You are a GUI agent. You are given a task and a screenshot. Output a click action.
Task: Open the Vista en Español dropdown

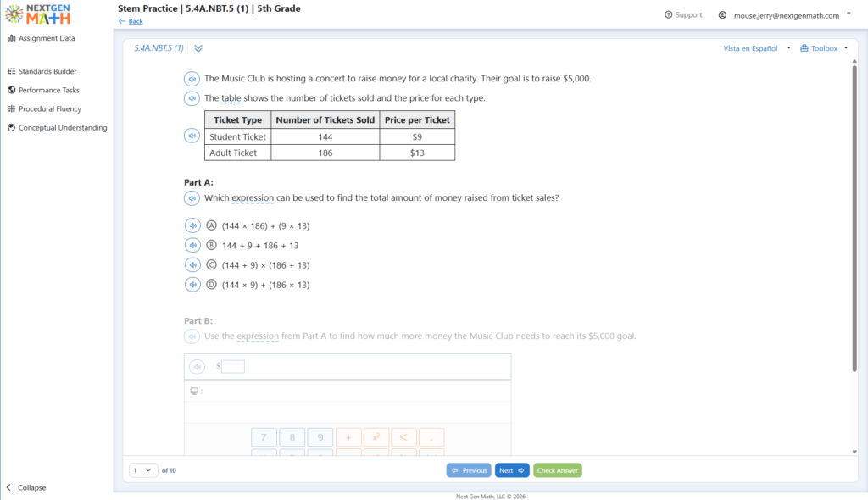pos(757,48)
